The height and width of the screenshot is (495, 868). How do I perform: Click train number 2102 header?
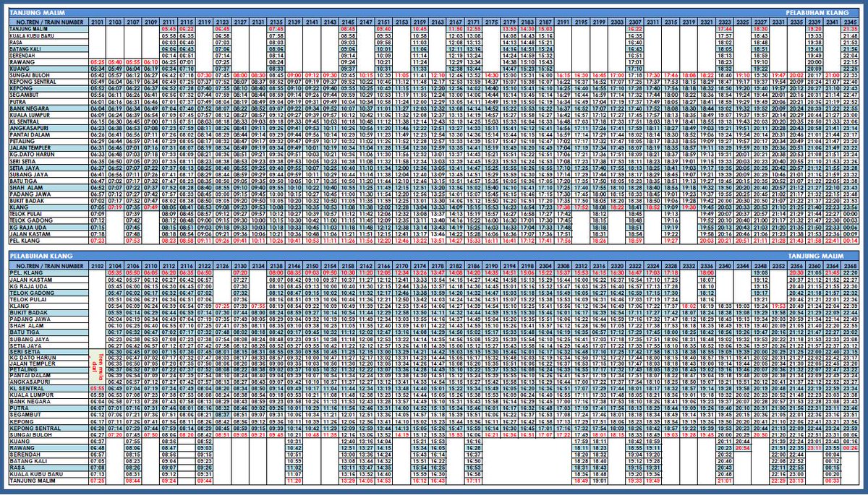click(x=98, y=266)
